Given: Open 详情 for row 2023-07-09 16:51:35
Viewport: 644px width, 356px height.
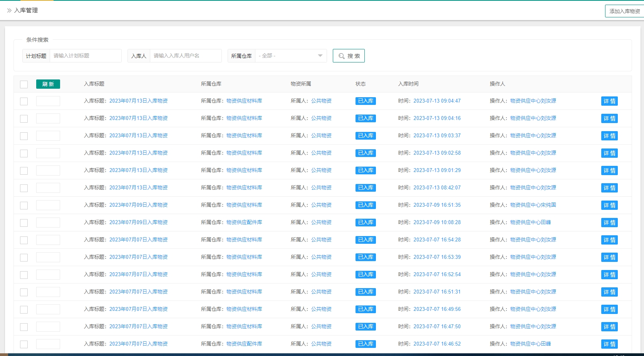Looking at the screenshot, I should click(x=609, y=205).
